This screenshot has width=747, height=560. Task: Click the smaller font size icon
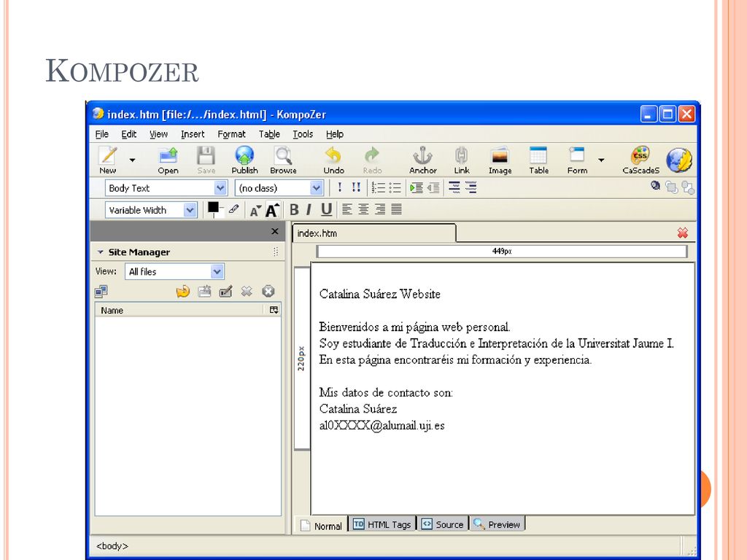[255, 211]
